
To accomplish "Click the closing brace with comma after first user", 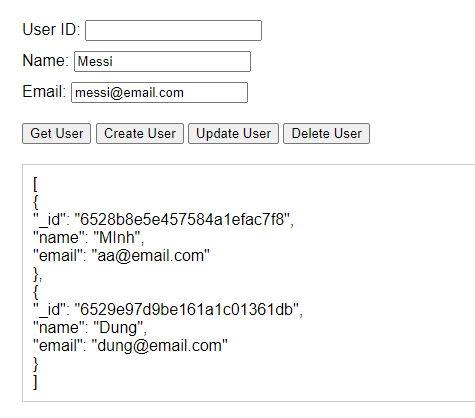I will pyautogui.click(x=37, y=274).
